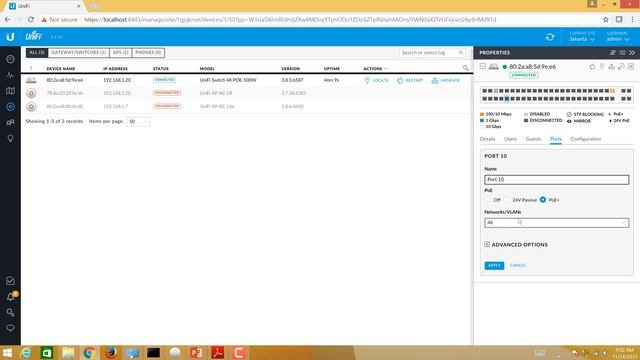Image resolution: width=640 pixels, height=360 pixels.
Task: Open the Devices sidebar icon
Action: [x=10, y=107]
